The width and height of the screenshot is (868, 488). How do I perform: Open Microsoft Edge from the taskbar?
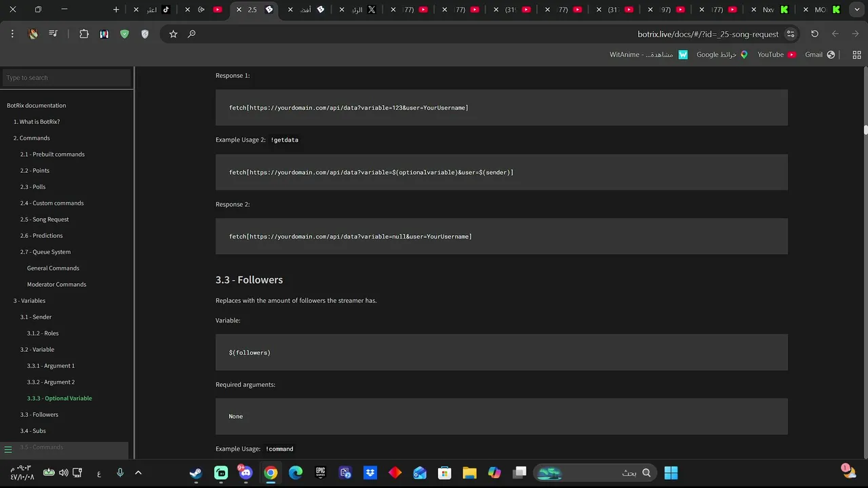coord(296,473)
